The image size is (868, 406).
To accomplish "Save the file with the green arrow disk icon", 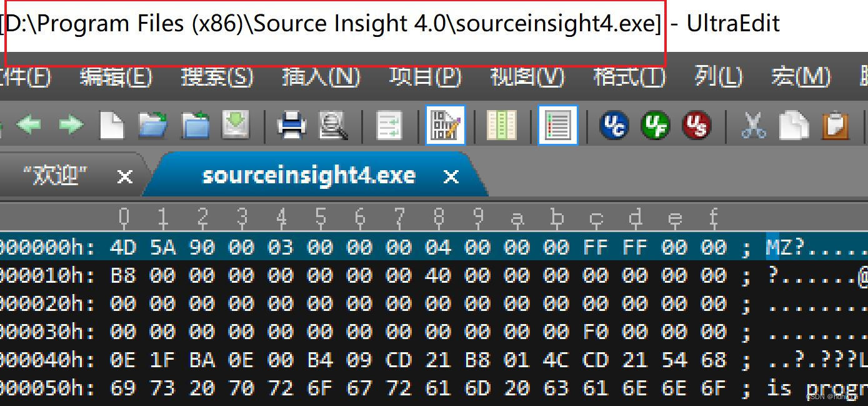I will 236,125.
